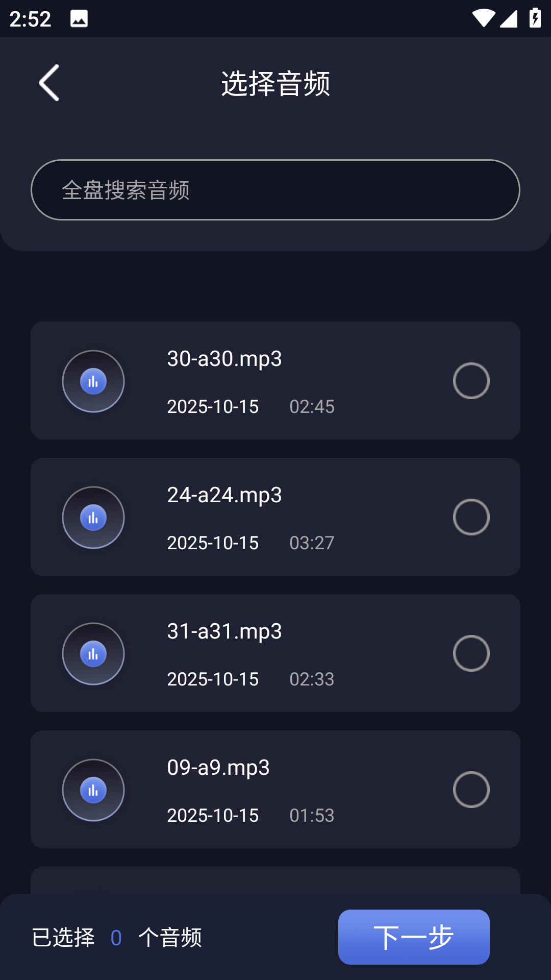Image resolution: width=551 pixels, height=980 pixels.
Task: Tap the audio icon for 24-a24.mp3
Action: pyautogui.click(x=93, y=518)
